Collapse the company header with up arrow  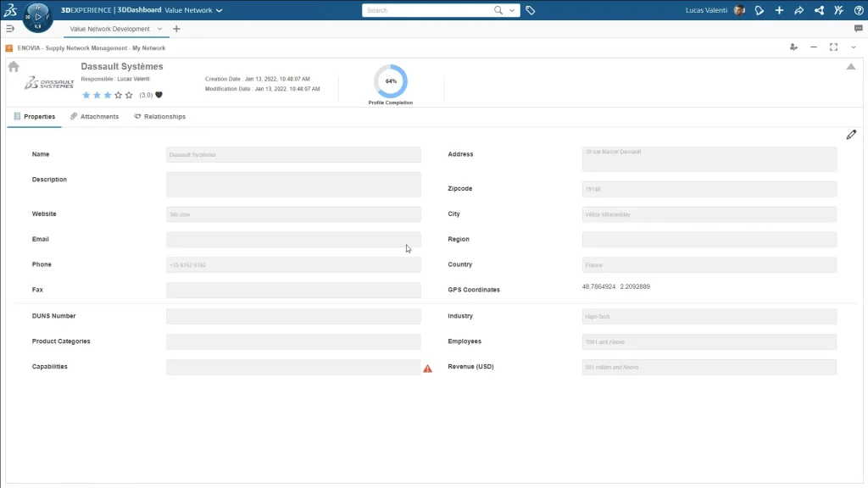point(850,67)
